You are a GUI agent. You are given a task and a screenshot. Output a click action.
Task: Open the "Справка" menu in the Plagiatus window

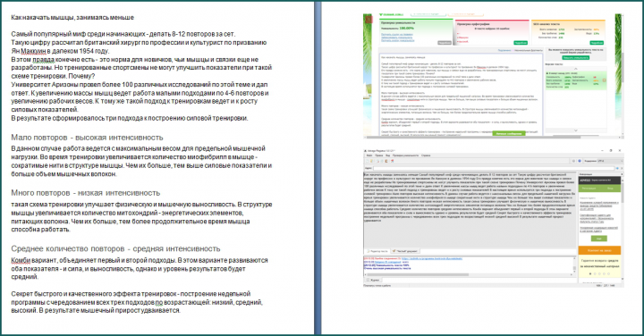coord(426,155)
